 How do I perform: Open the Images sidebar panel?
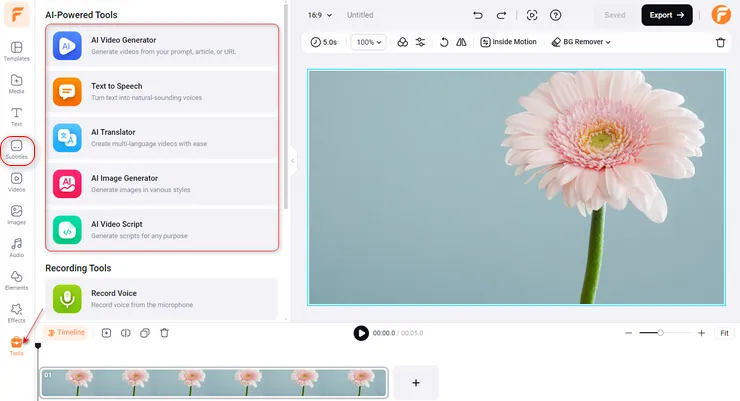tap(17, 215)
